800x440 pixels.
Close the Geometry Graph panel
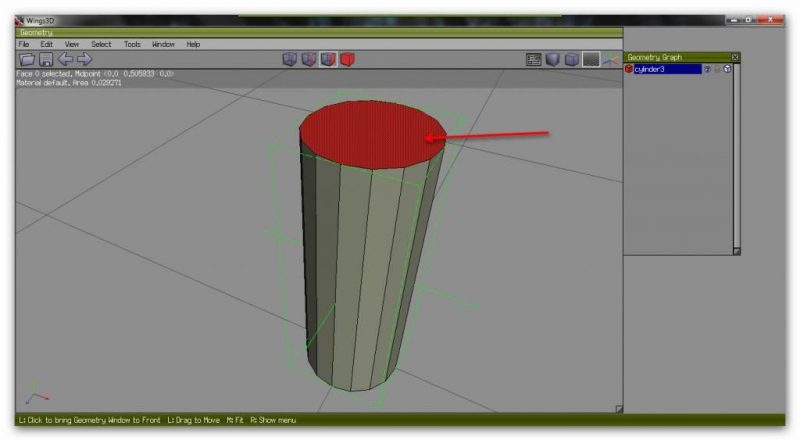pyautogui.click(x=735, y=57)
